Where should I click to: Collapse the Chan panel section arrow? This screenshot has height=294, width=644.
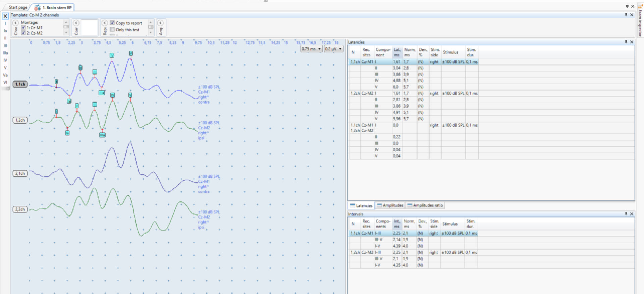tap(15, 23)
